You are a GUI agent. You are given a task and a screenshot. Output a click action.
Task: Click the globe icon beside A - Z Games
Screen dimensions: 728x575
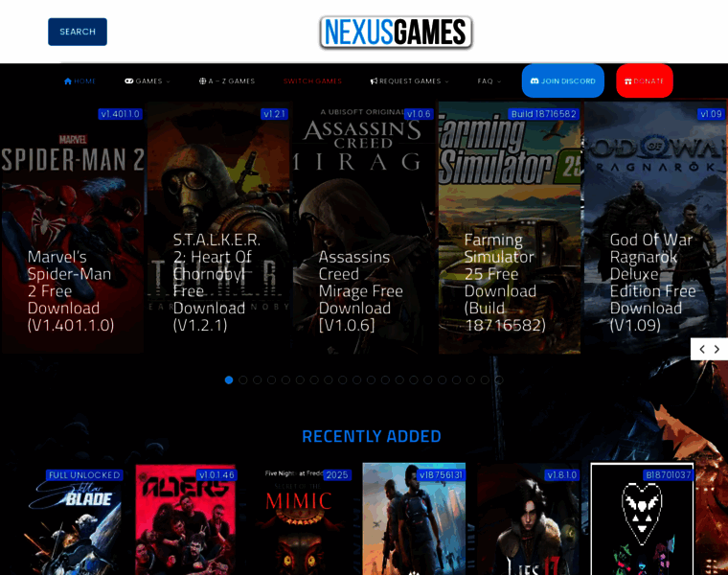(202, 80)
